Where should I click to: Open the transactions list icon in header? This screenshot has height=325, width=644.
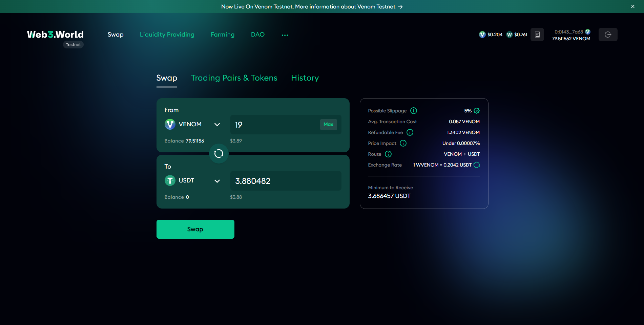pyautogui.click(x=537, y=35)
